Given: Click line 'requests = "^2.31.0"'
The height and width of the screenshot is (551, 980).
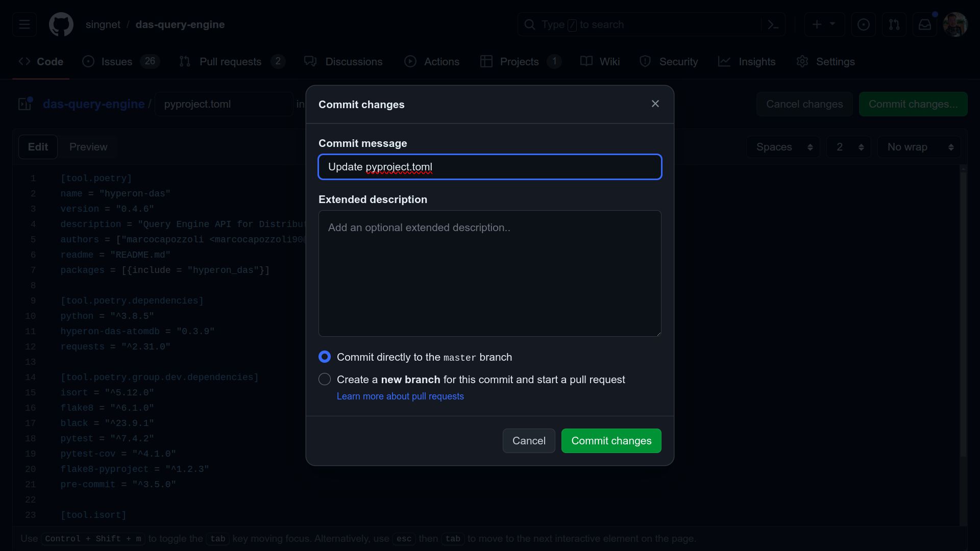Looking at the screenshot, I should pos(115,347).
